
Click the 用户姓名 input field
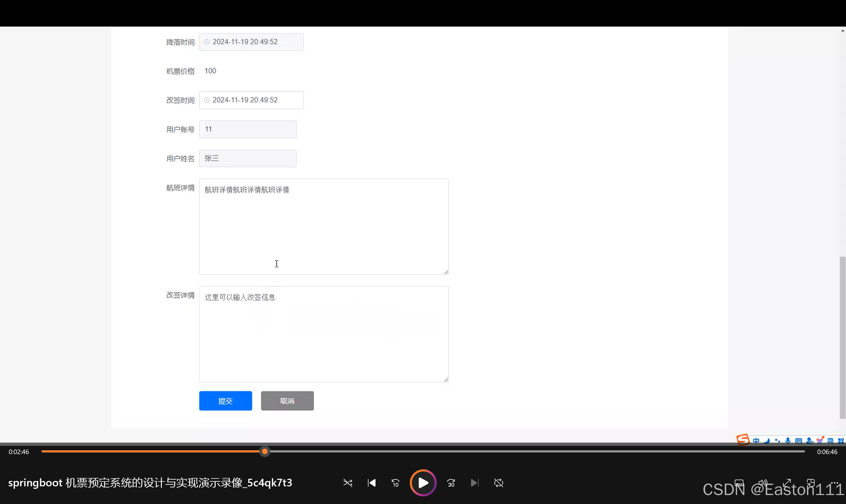click(248, 158)
